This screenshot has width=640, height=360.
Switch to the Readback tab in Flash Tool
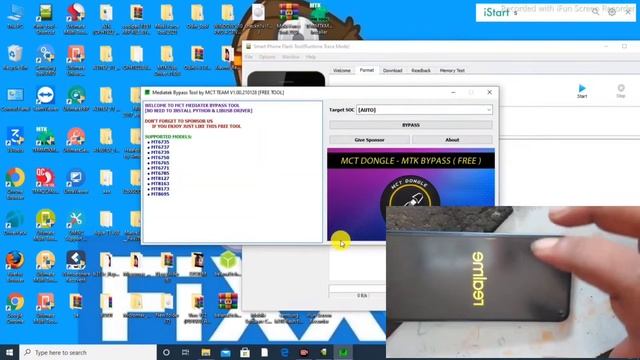(x=421, y=70)
